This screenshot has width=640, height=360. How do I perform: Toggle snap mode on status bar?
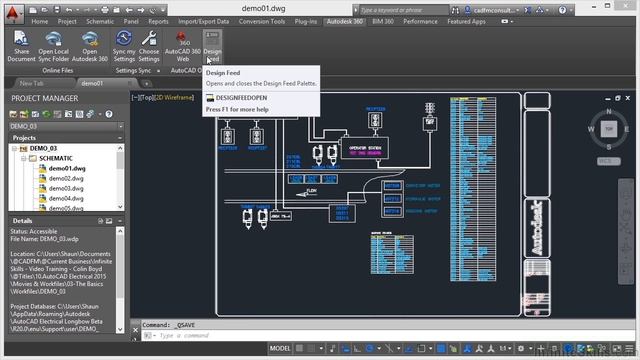[x=311, y=349]
